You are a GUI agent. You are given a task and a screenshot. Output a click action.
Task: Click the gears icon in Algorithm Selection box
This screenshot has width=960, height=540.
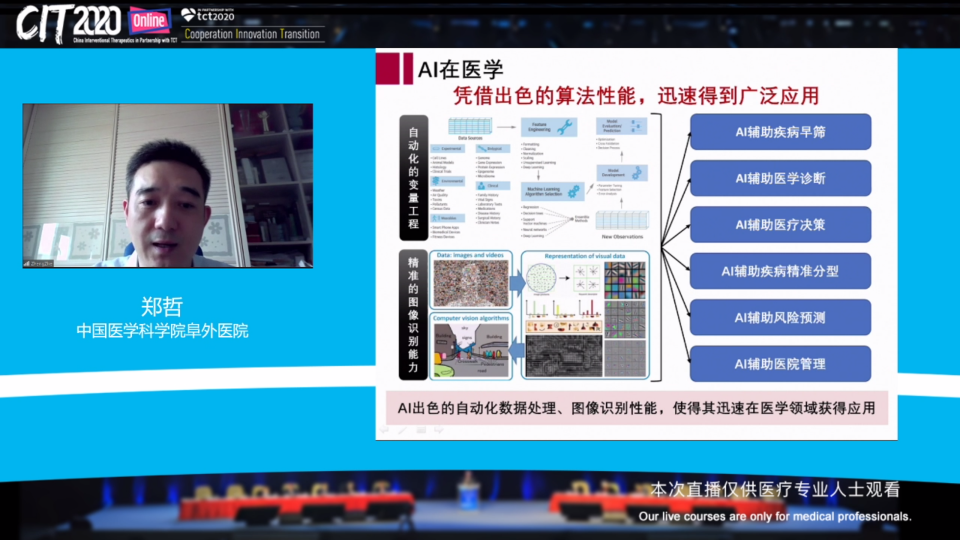click(x=574, y=189)
